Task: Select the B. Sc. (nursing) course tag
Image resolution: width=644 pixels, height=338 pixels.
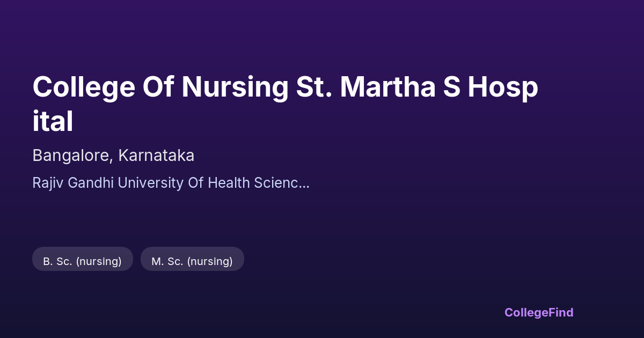Action: tap(83, 261)
